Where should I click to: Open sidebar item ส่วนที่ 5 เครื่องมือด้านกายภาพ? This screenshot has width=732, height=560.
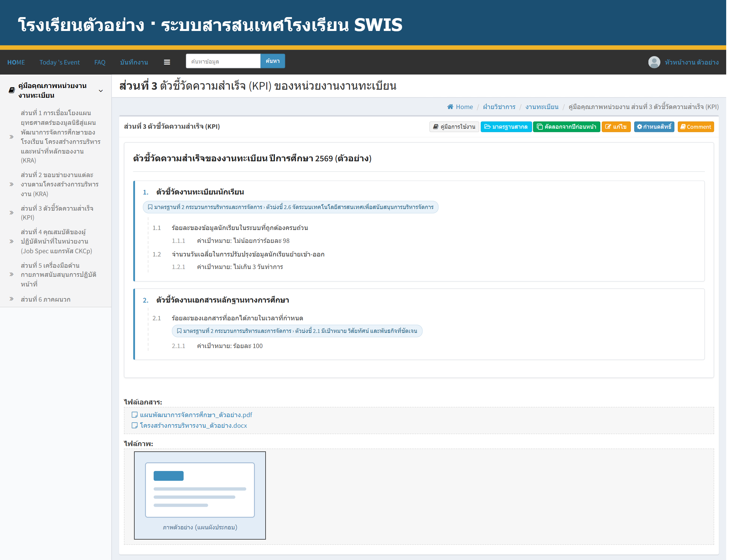coord(58,275)
